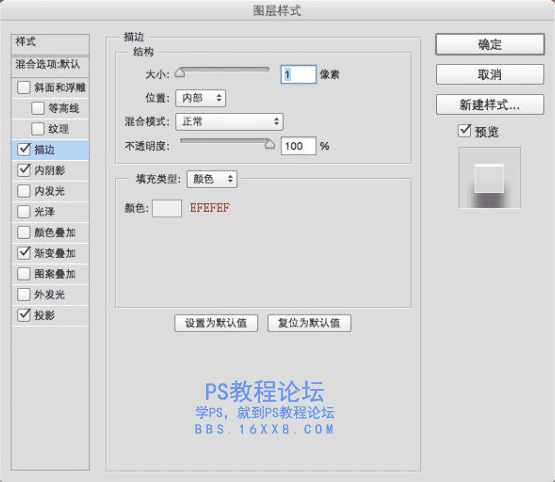Open the stroke 颜色 swatch
555x482 pixels.
pos(167,208)
